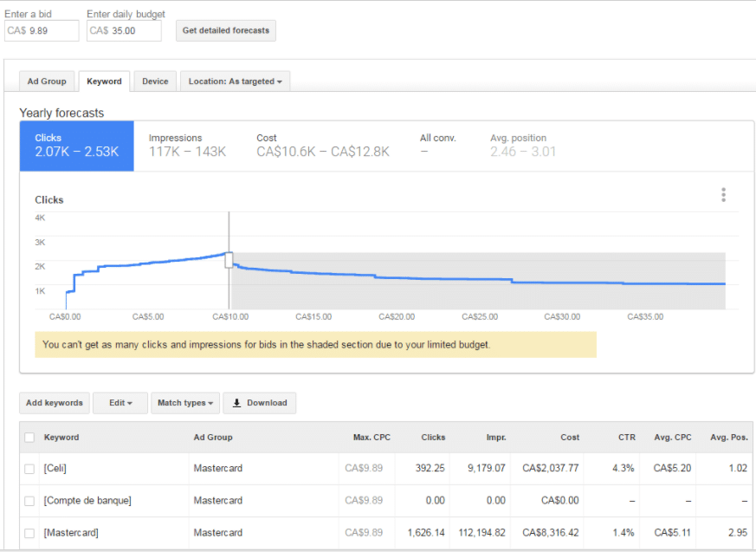The height and width of the screenshot is (552, 756).
Task: Switch to the Ad Group tab
Action: [47, 81]
